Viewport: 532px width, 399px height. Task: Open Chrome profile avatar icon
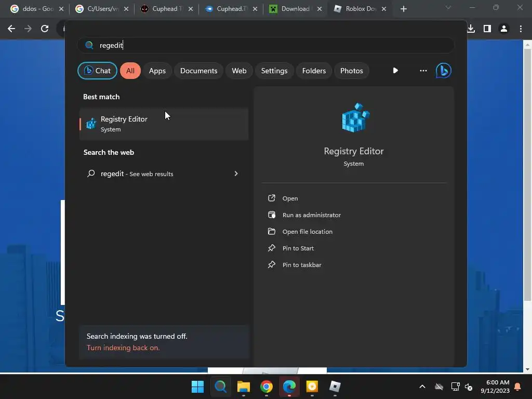click(504, 29)
